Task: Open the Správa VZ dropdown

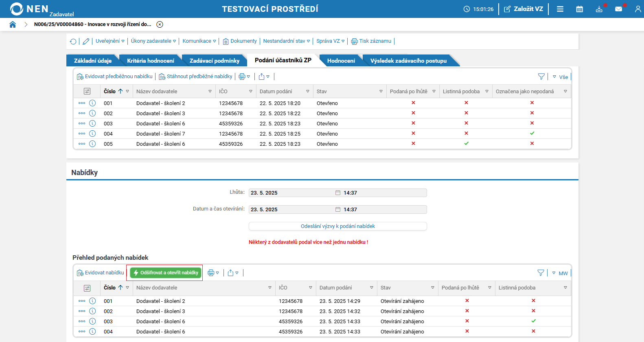Action: pos(330,41)
